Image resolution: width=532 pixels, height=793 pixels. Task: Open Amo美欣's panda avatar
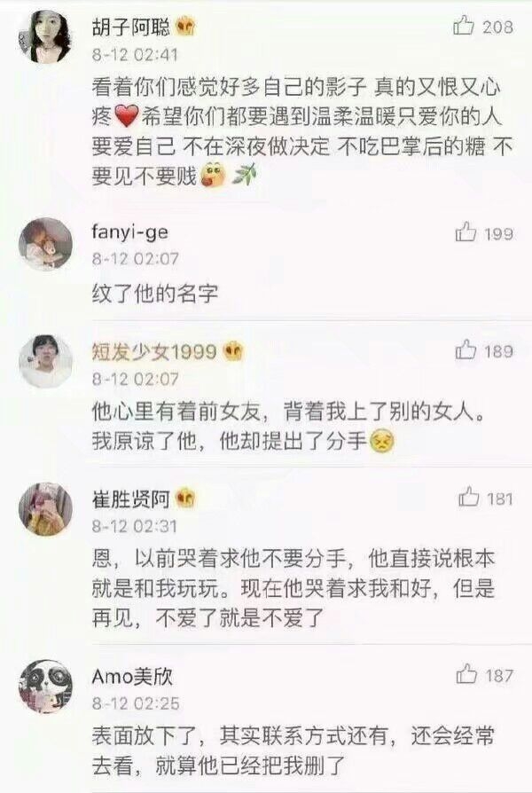[45, 687]
